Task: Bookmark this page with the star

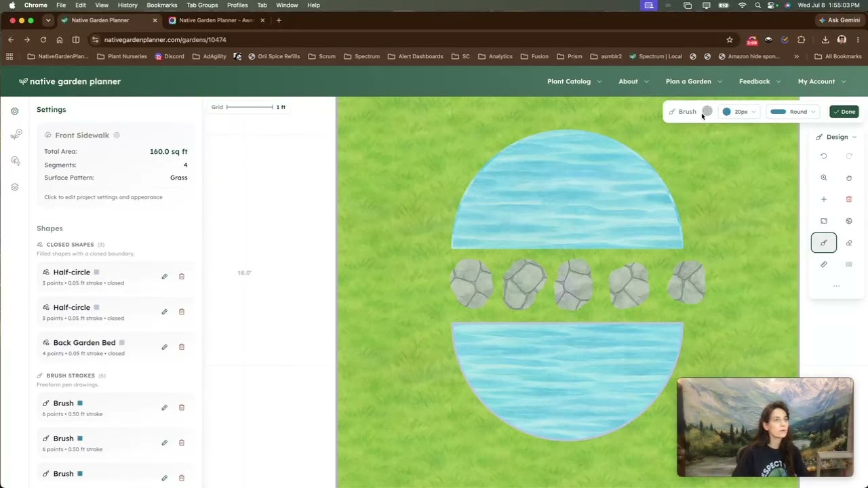Action: tap(730, 40)
